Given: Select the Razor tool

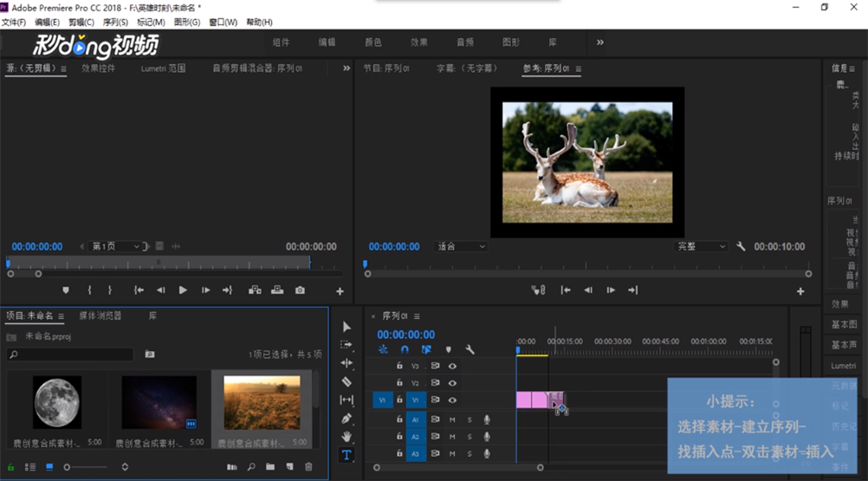Looking at the screenshot, I should [347, 381].
